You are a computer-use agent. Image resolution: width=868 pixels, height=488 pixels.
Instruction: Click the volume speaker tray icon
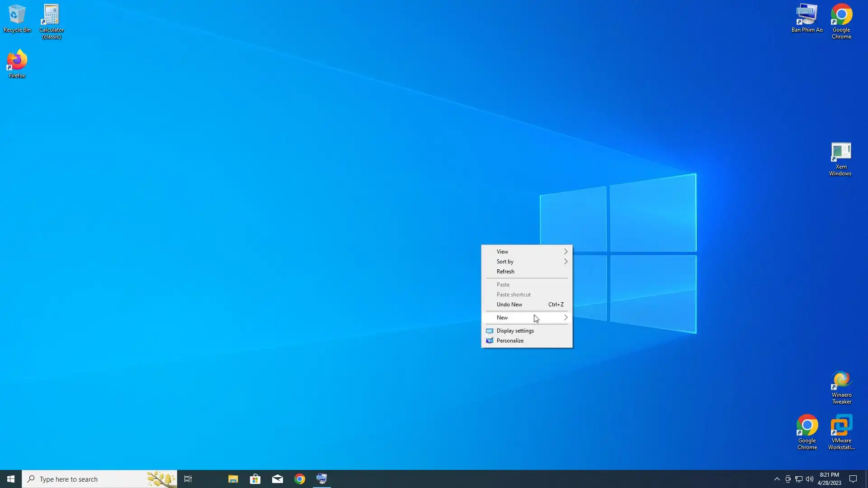pos(810,479)
